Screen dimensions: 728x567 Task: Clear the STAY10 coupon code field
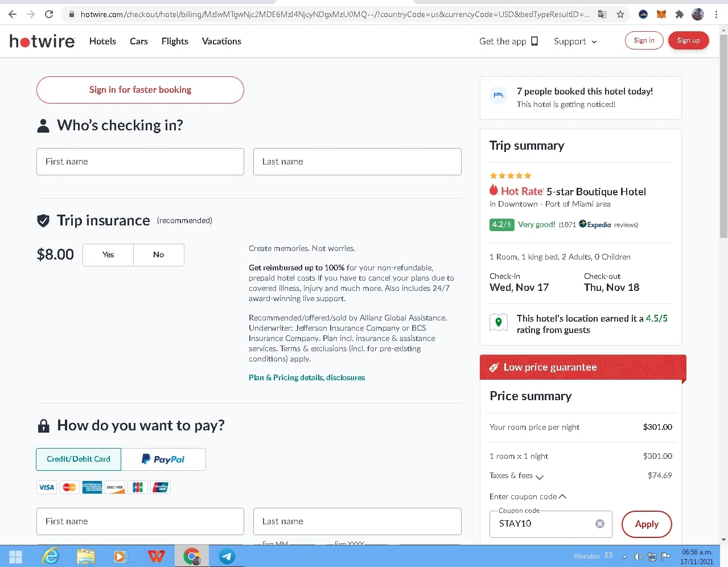pyautogui.click(x=600, y=524)
